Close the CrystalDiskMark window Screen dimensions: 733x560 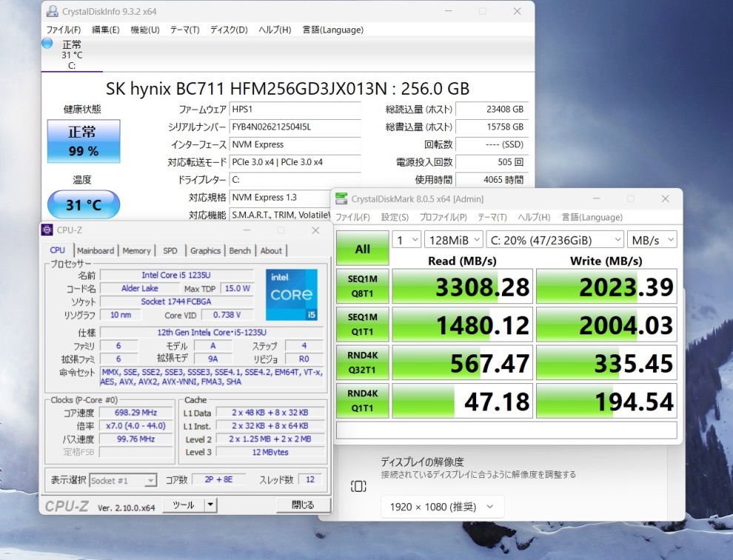pyautogui.click(x=665, y=198)
